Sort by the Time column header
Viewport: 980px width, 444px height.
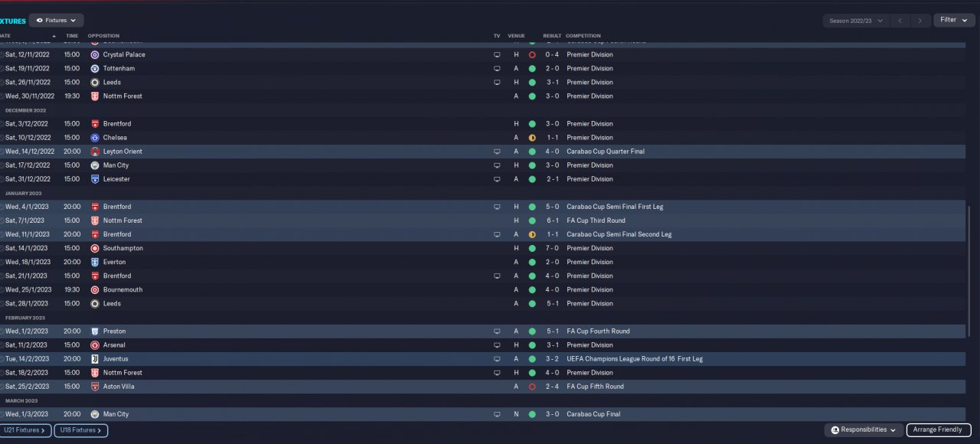click(72, 36)
